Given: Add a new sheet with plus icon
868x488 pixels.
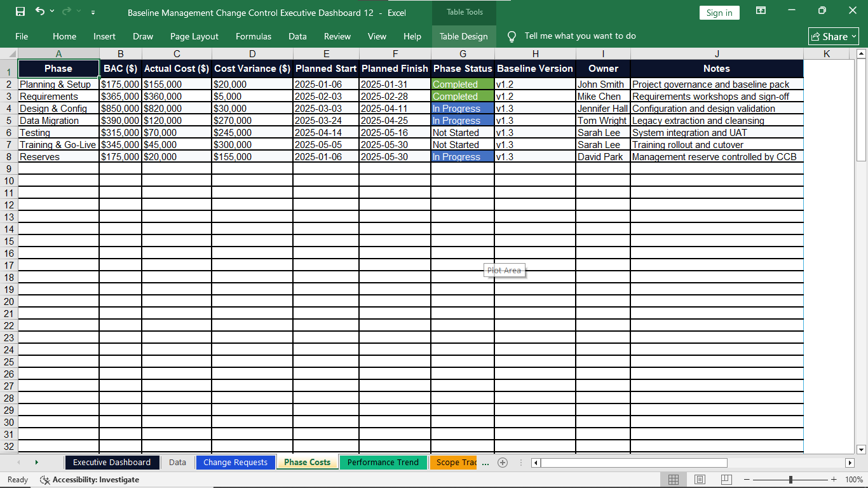Looking at the screenshot, I should click(503, 463).
